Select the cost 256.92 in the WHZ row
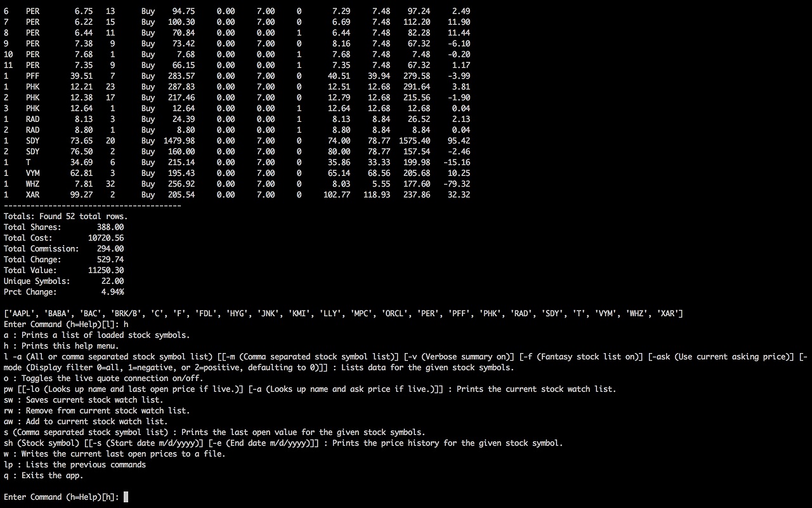Screen dimensions: 812x508 point(181,184)
